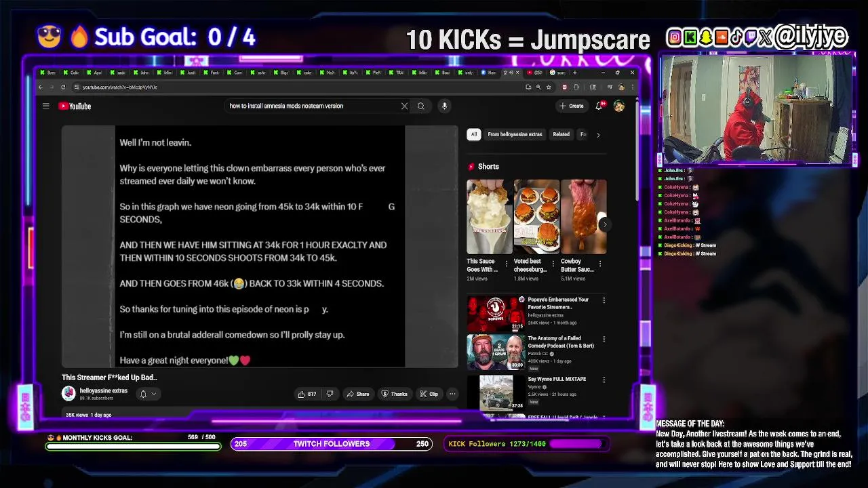Click the Twitch icon in the overlay
This screenshot has height=488, width=868.
point(751,38)
